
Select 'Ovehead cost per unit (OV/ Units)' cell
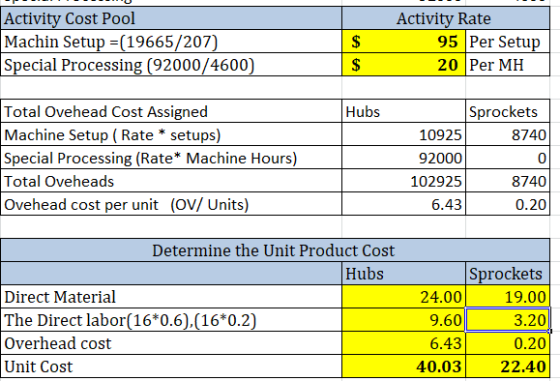pos(171,204)
